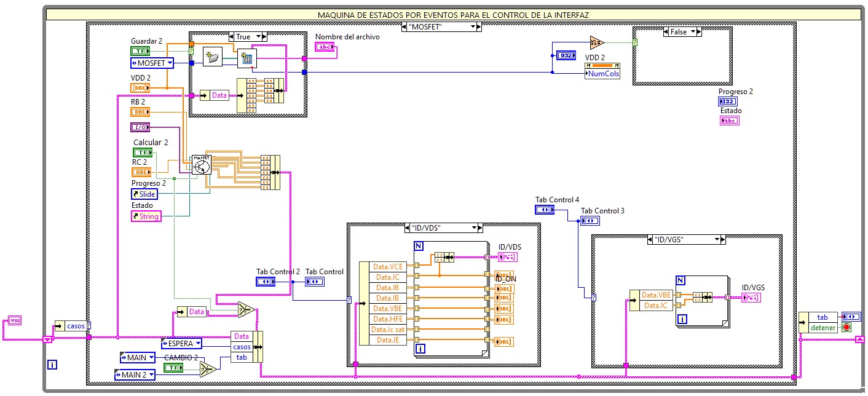The height and width of the screenshot is (396, 868).
Task: Select the N count terminal in ID/VDS loop
Action: click(419, 246)
